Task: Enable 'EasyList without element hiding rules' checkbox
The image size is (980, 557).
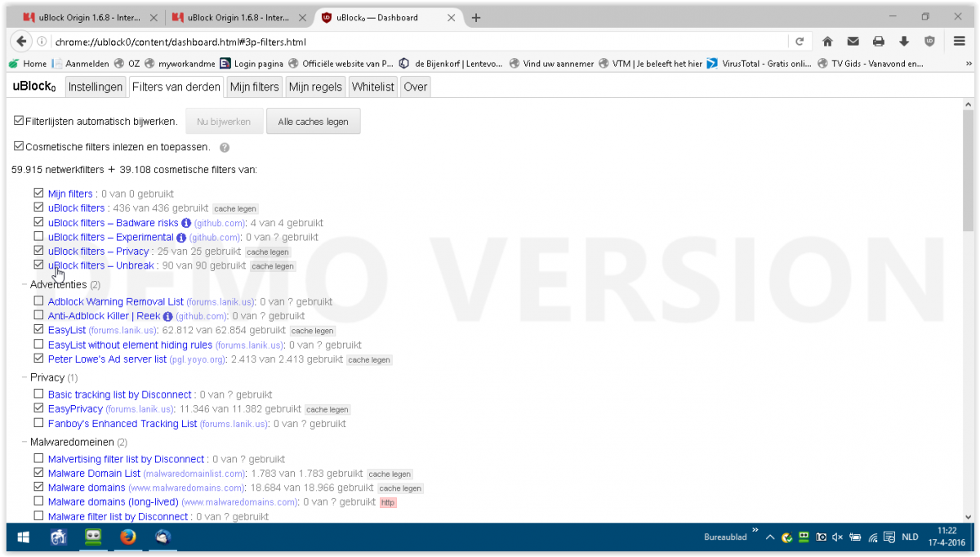Action: [38, 345]
